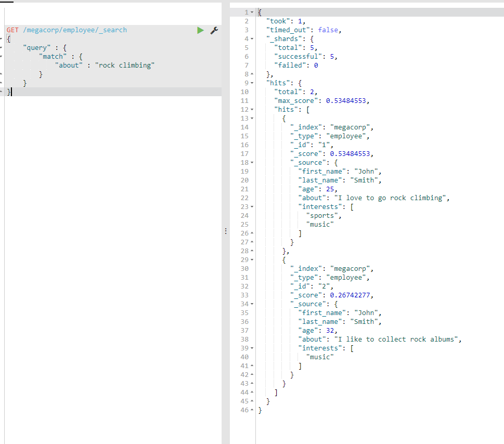Click the "_id": "1" line

(312, 145)
